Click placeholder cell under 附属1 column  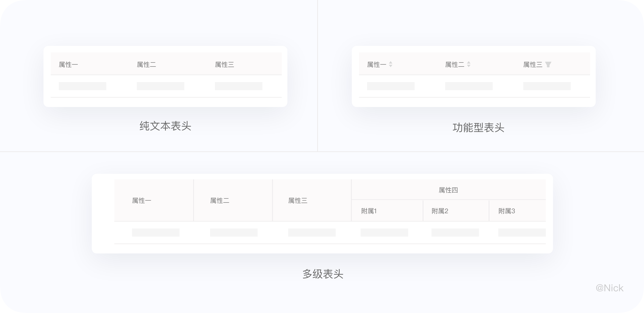coord(384,233)
